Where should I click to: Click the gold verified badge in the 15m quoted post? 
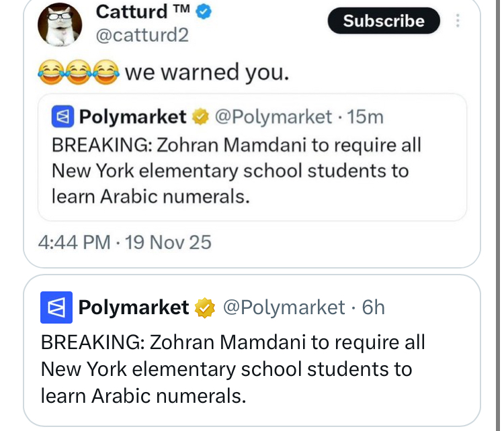pyautogui.click(x=200, y=117)
